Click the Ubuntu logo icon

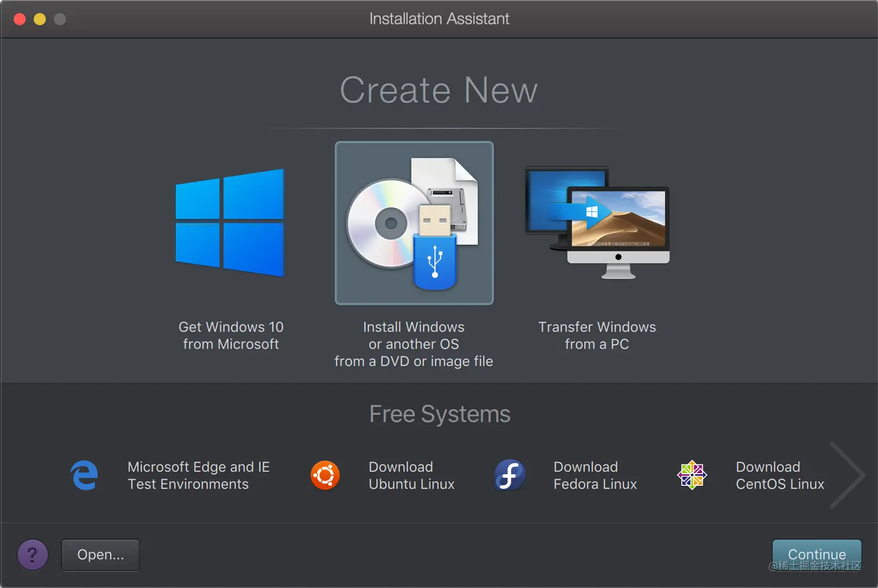click(x=325, y=475)
